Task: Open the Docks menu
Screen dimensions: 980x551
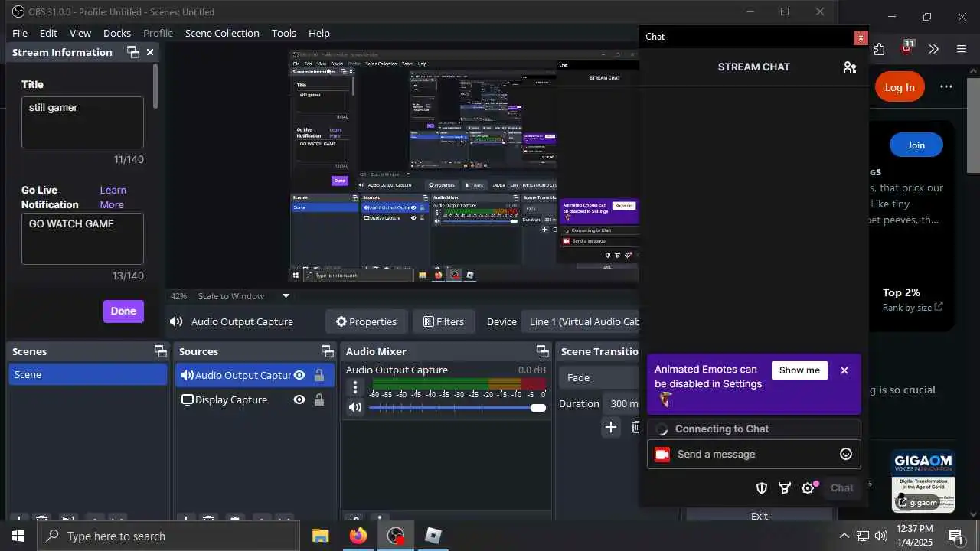Action: pos(117,33)
